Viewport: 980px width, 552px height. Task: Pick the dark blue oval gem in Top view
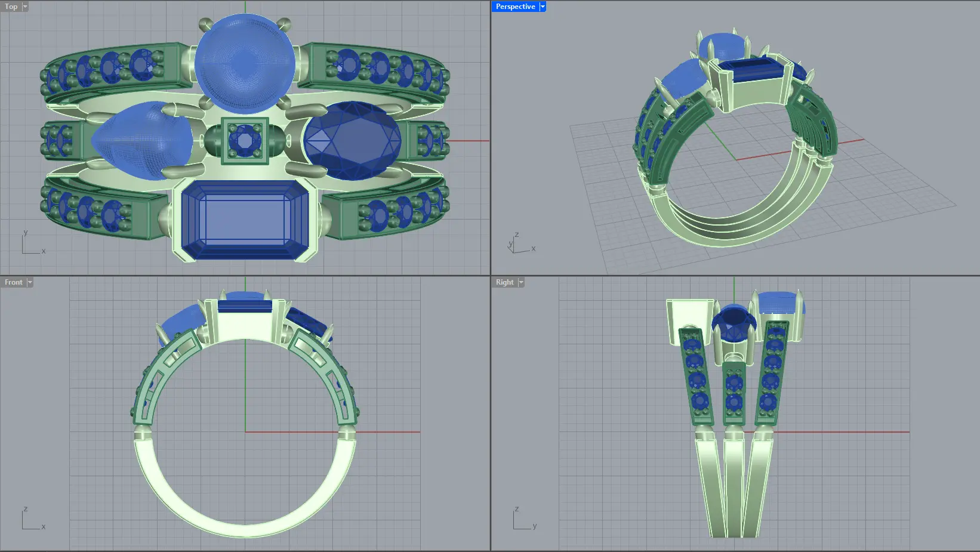pos(352,141)
